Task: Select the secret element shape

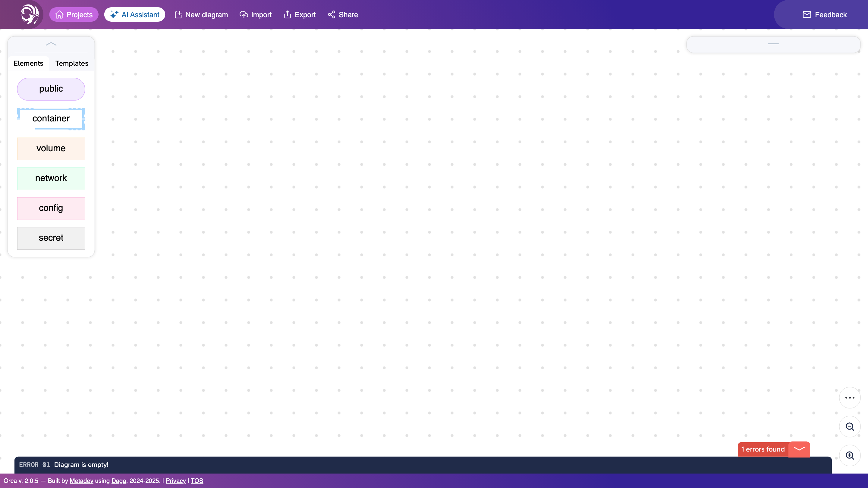Action: tap(51, 238)
